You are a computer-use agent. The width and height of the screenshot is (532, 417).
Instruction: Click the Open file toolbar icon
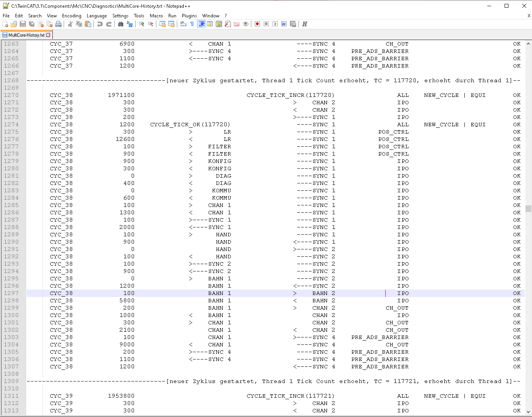(x=14, y=24)
